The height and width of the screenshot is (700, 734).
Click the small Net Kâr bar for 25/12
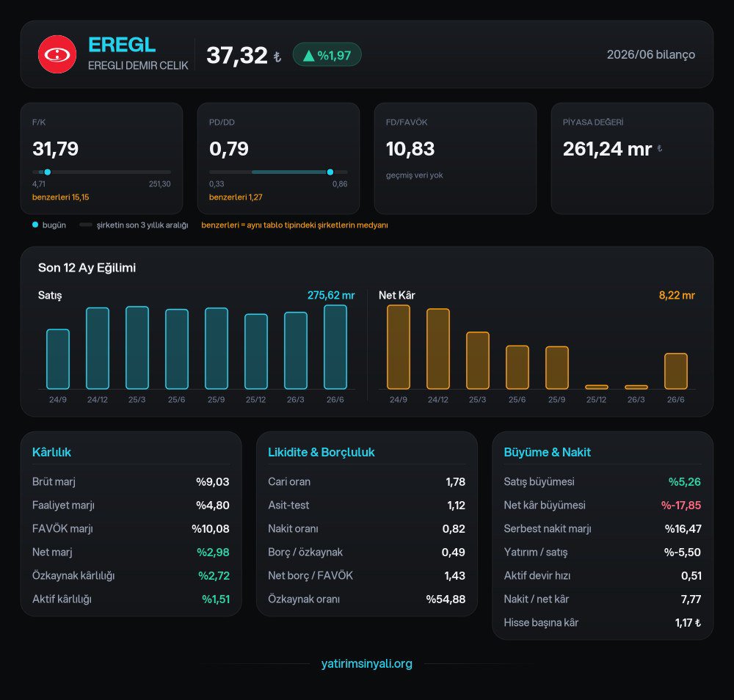[x=596, y=387]
